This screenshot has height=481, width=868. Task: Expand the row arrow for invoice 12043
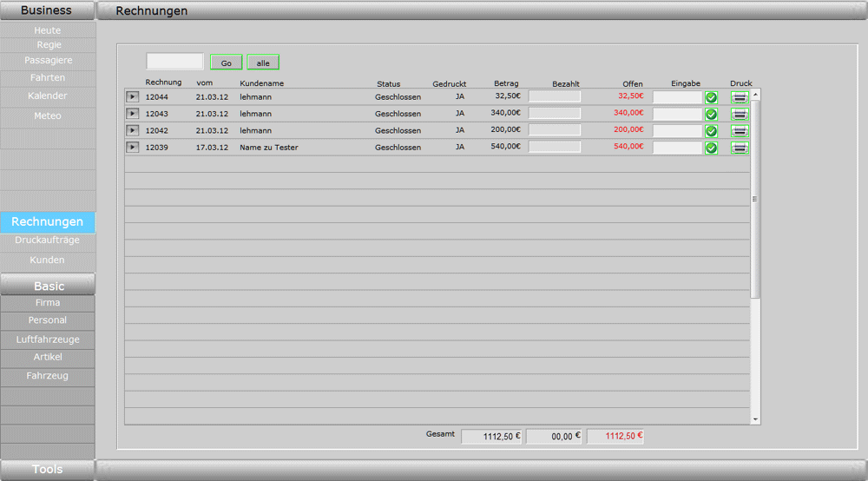click(133, 114)
